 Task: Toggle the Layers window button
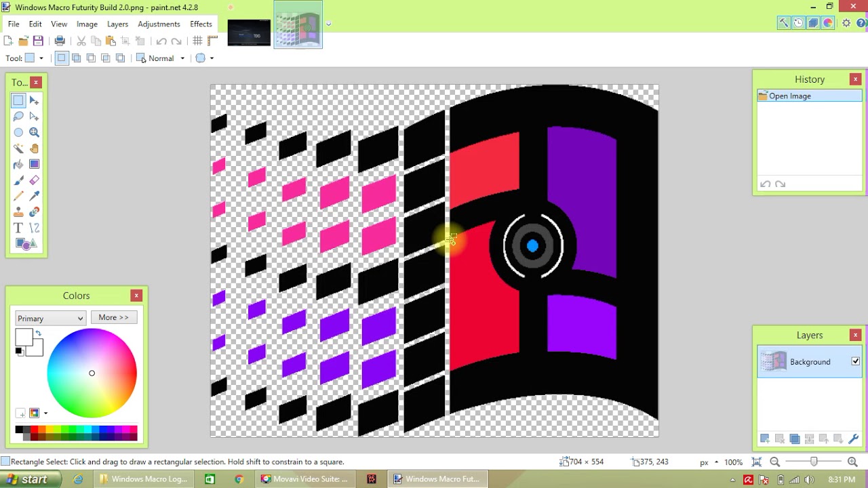point(813,23)
